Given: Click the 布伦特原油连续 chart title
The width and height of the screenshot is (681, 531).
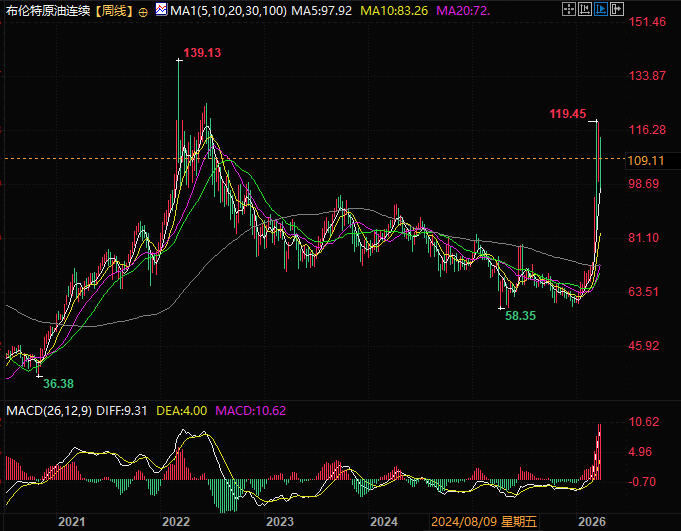Looking at the screenshot, I should click(47, 11).
